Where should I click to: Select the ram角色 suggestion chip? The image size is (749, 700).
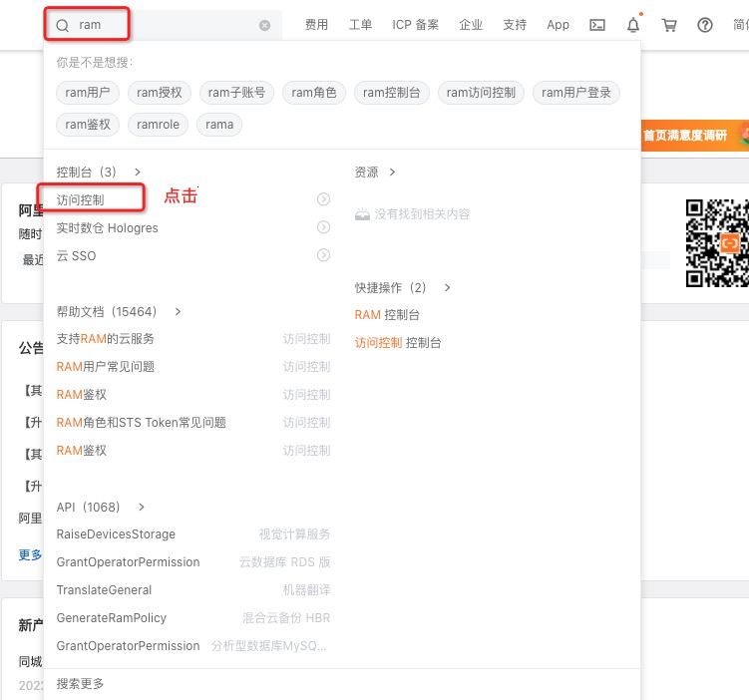pos(314,92)
